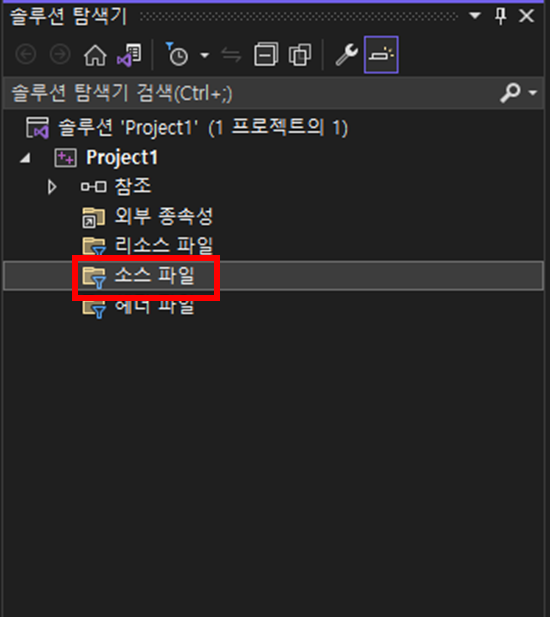The height and width of the screenshot is (617, 550).
Task: Click the Home icon in Solution Explorer toolbar
Action: pyautogui.click(x=95, y=55)
